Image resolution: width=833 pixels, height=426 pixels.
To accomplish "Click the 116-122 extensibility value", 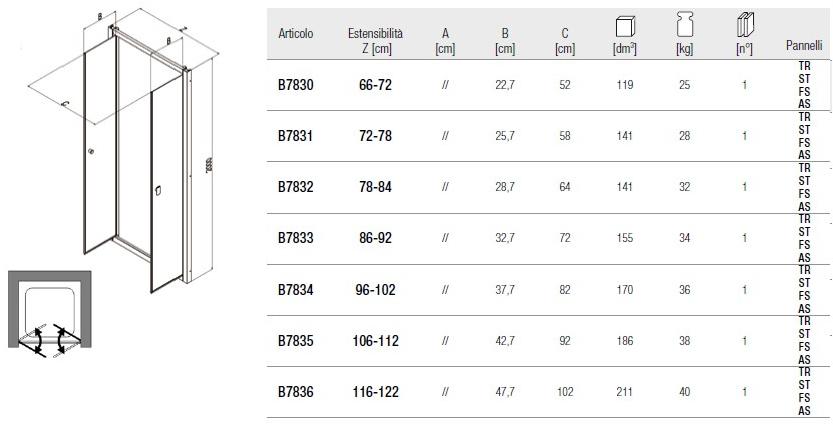I will coord(375,393).
